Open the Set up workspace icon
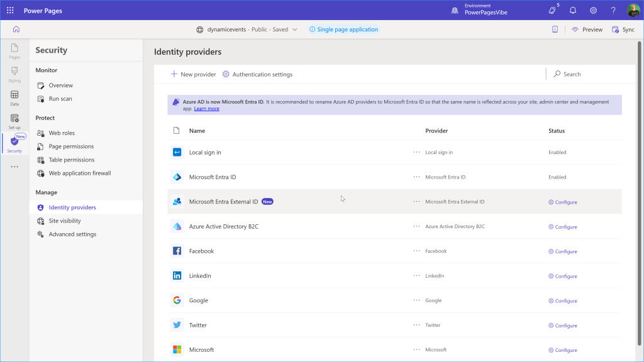Screen dimensions: 644x362 click(x=14, y=121)
